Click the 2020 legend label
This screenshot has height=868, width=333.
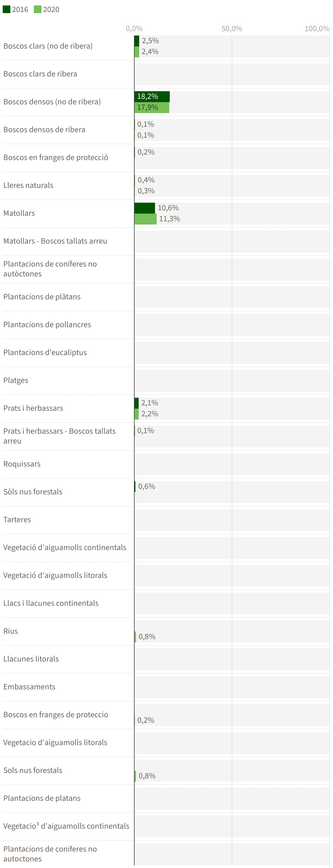[51, 10]
